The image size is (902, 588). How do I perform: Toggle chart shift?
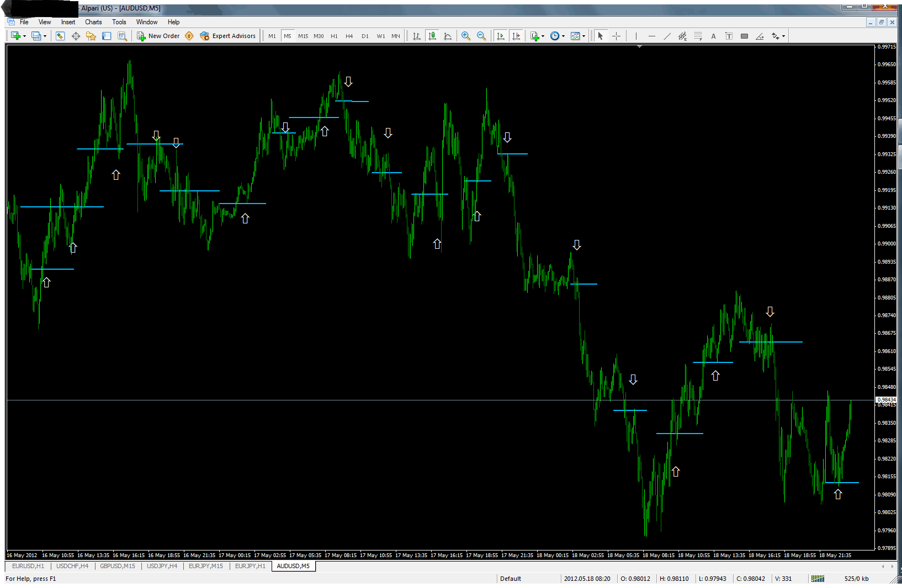[516, 36]
